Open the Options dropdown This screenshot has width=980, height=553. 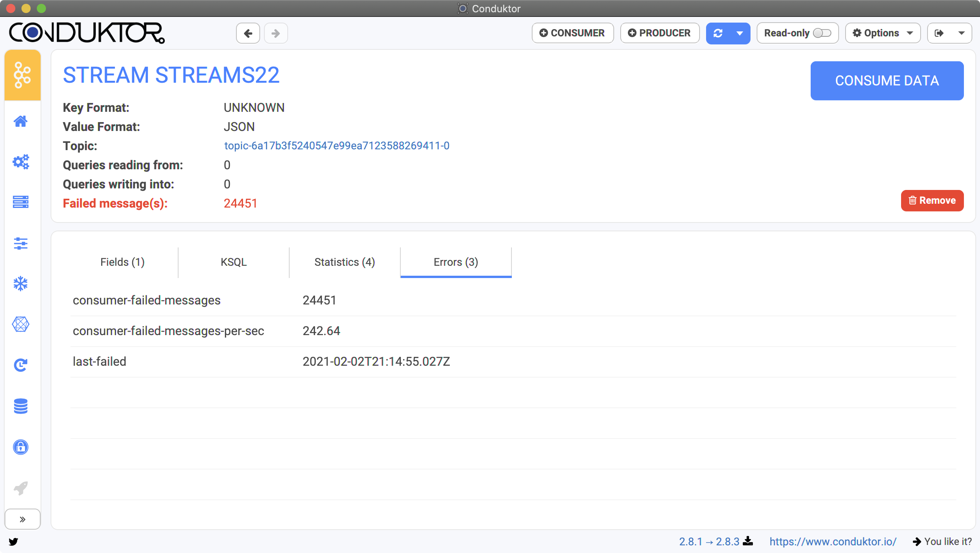click(x=883, y=33)
